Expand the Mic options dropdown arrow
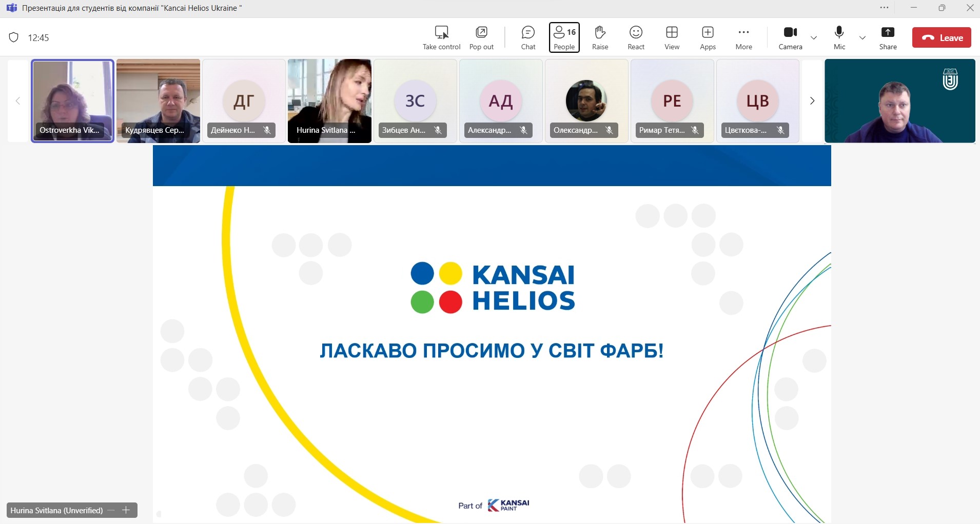This screenshot has width=980, height=524. [x=863, y=38]
